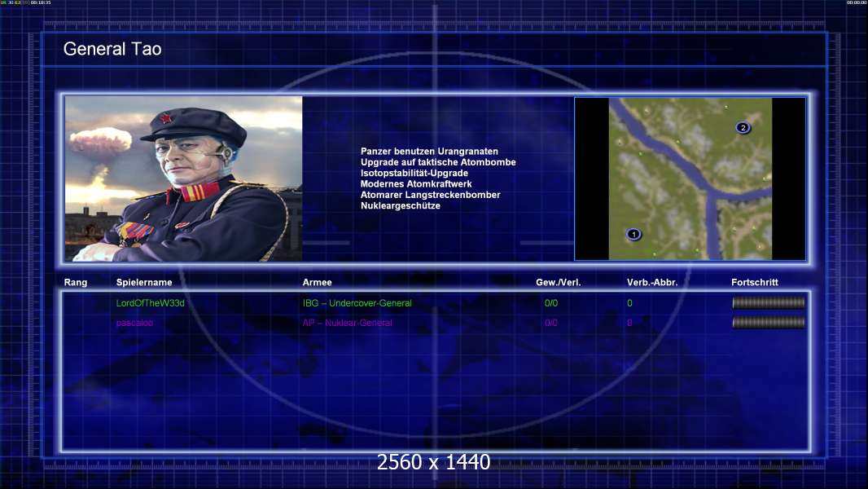The height and width of the screenshot is (489, 868).
Task: Click 0/0 win/loss value for pascaloo
Action: point(550,323)
